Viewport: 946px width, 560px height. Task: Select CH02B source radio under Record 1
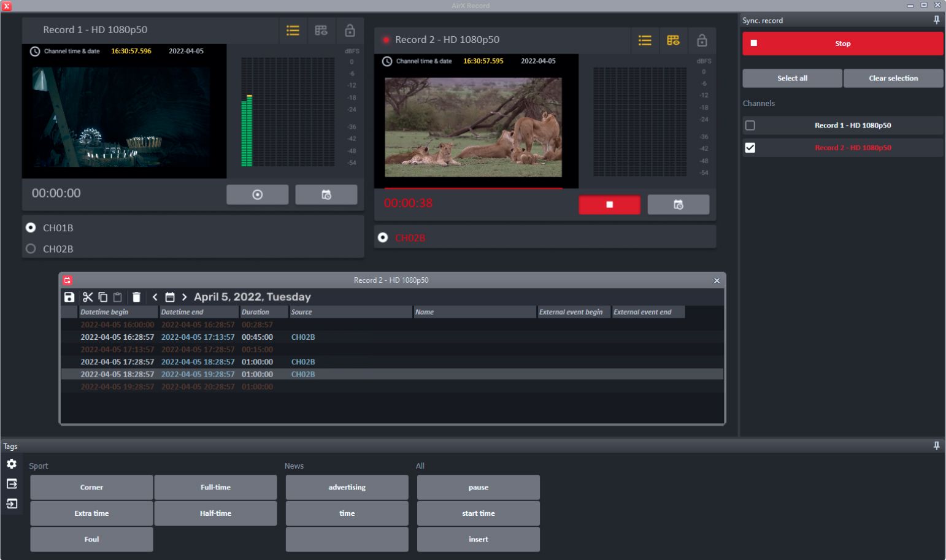click(31, 249)
